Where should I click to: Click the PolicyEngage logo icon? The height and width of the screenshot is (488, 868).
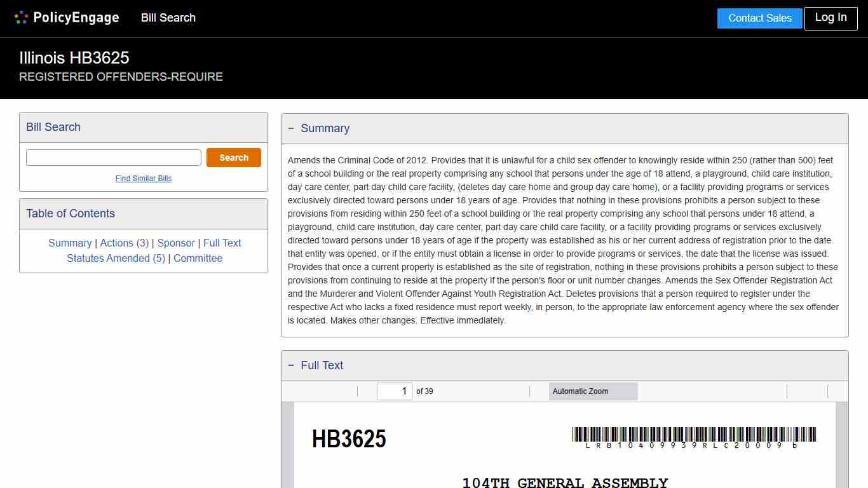[x=21, y=17]
